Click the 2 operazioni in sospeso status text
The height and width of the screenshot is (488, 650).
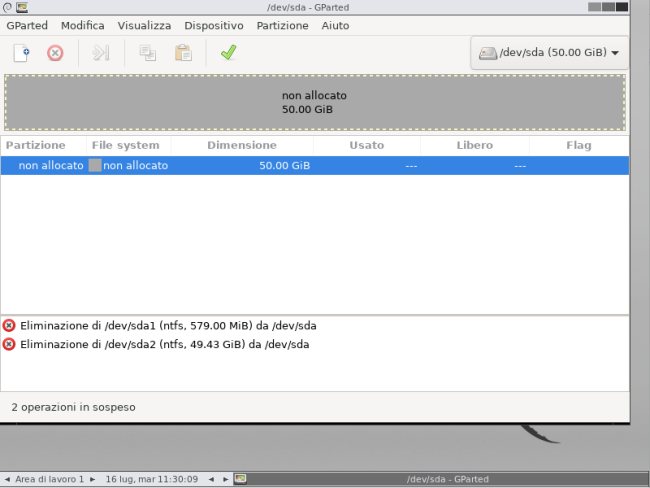point(73,407)
